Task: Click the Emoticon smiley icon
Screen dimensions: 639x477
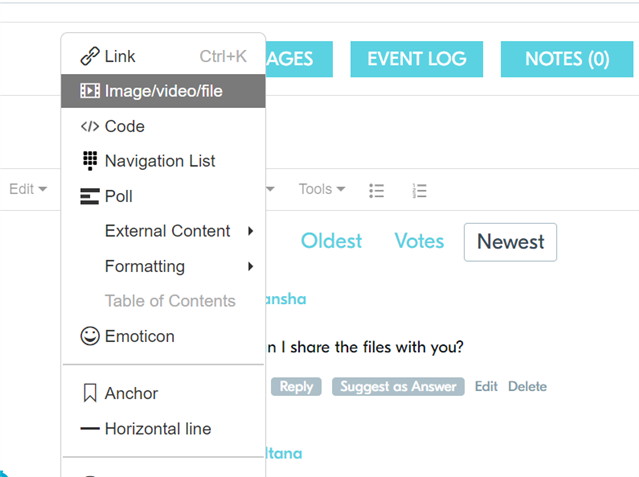Action: click(x=90, y=337)
